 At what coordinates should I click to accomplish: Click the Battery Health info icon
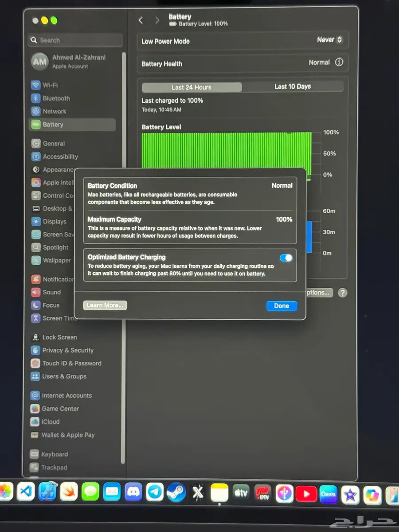[x=339, y=63]
